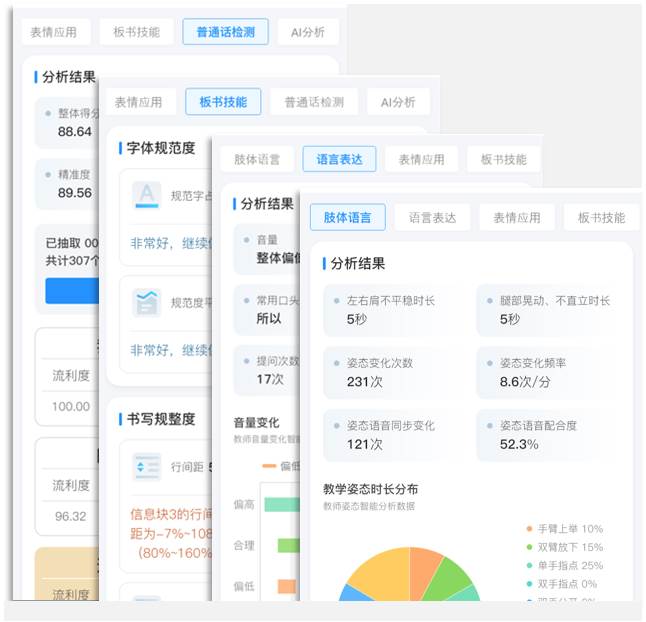
Task: Click the orange 偏低 legend marker
Action: point(268,466)
